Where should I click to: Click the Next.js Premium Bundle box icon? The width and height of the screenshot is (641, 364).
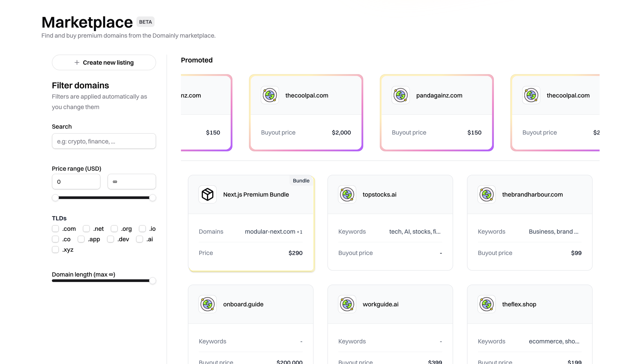(207, 194)
